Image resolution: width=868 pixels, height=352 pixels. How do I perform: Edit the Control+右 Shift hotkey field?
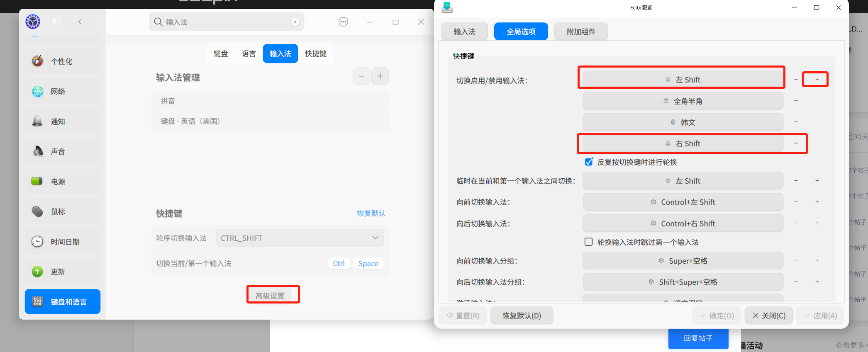pyautogui.click(x=683, y=223)
